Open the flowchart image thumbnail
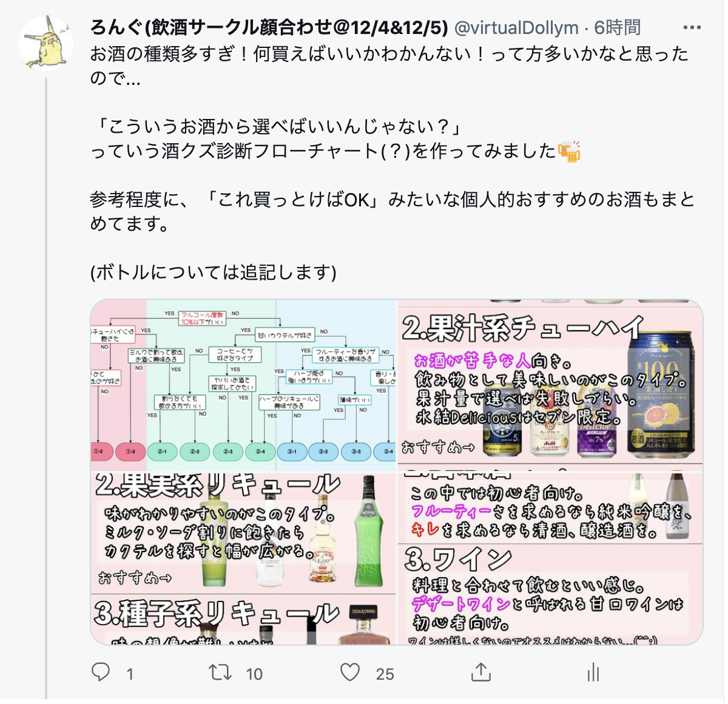Viewport: 728px width, 704px height. 243,384
